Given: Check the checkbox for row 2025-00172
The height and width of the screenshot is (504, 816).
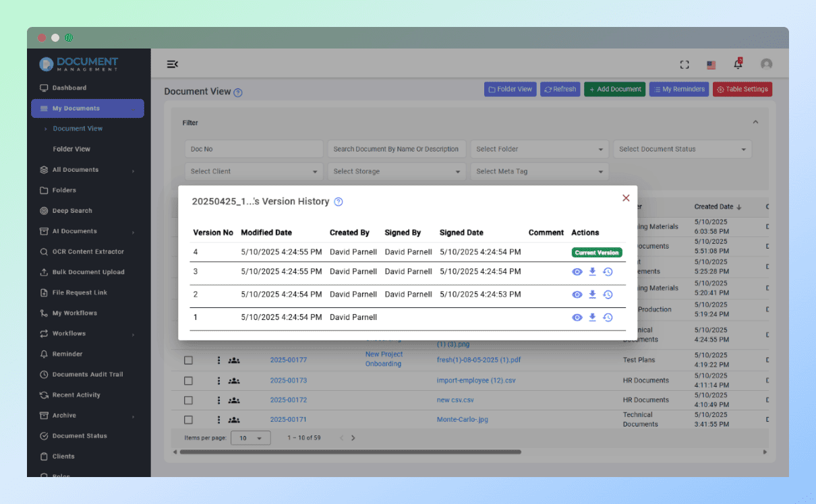Looking at the screenshot, I should click(x=188, y=400).
